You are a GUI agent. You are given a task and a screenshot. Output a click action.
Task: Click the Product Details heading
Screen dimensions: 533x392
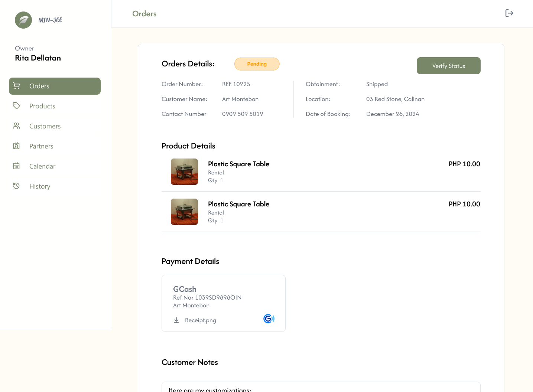tap(188, 146)
